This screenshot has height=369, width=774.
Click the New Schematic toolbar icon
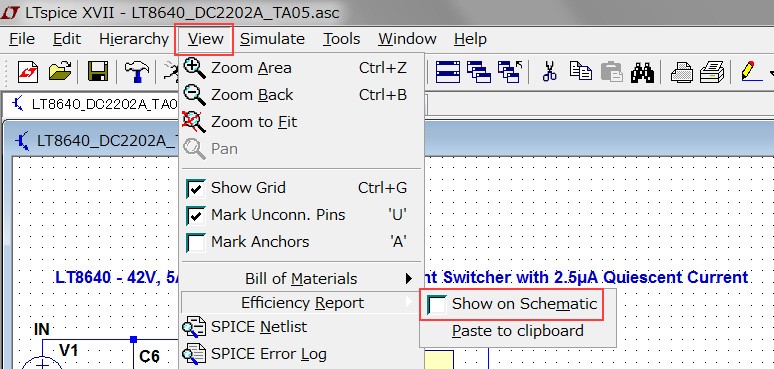pyautogui.click(x=28, y=72)
